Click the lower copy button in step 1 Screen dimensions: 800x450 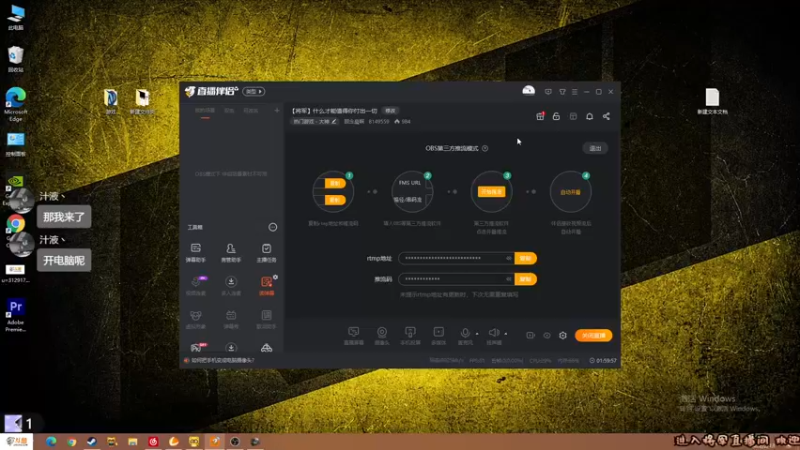click(335, 200)
